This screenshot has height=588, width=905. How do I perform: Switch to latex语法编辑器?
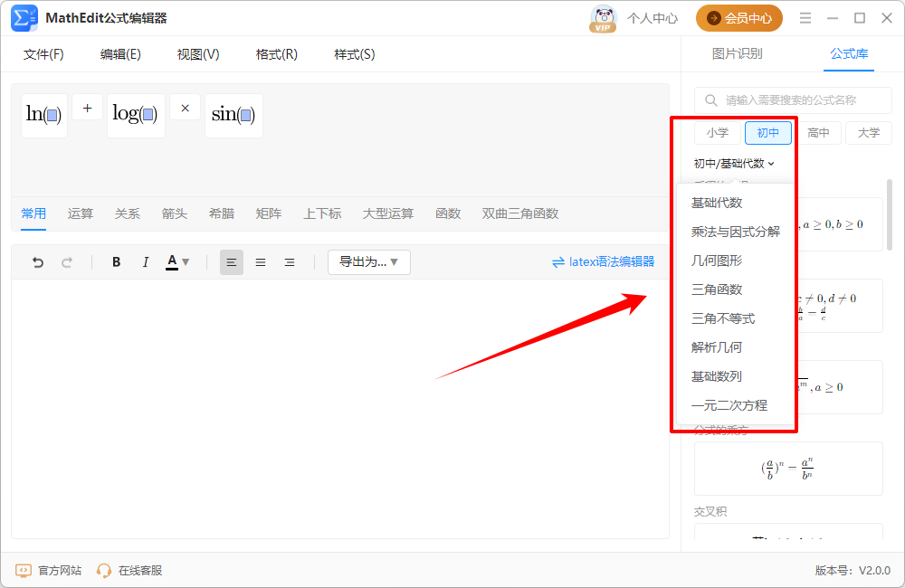coord(603,262)
